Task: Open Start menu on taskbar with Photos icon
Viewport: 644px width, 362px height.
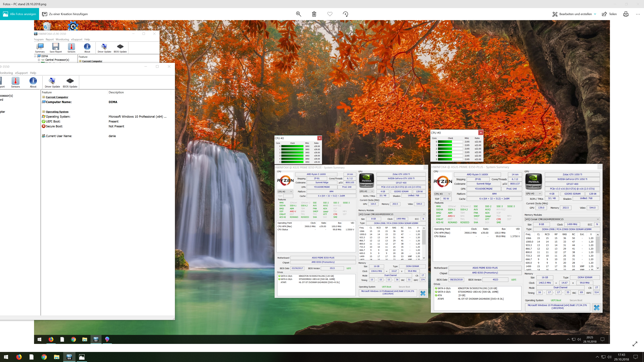Action: tap(6, 357)
